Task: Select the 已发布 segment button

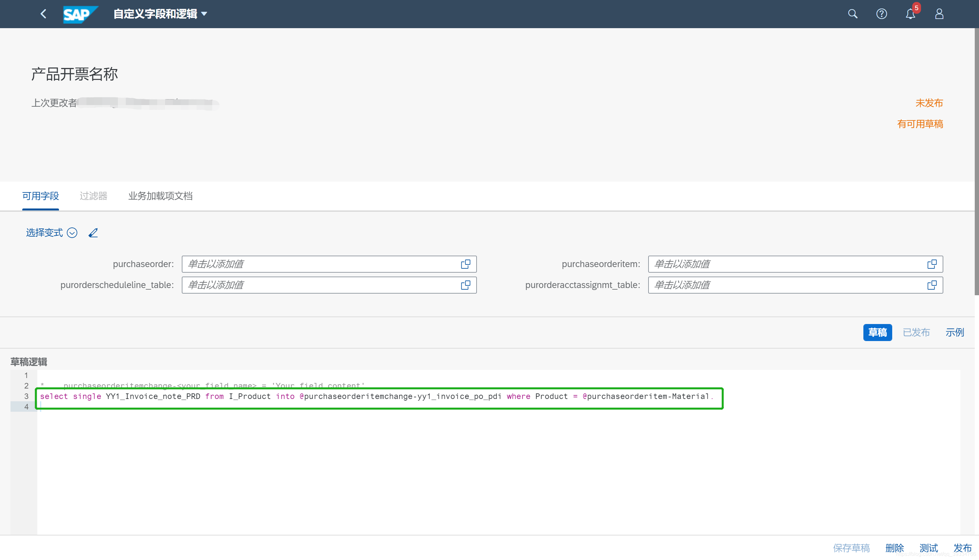Action: tap(916, 332)
